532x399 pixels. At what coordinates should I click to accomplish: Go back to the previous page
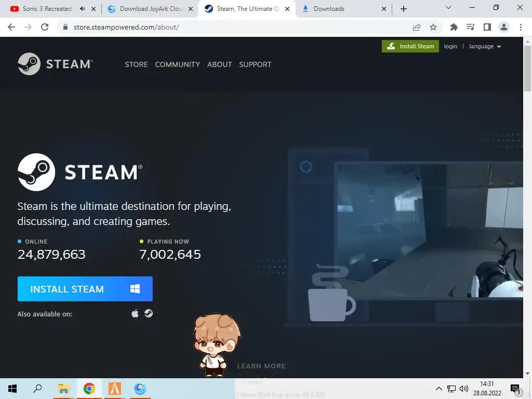(x=11, y=27)
